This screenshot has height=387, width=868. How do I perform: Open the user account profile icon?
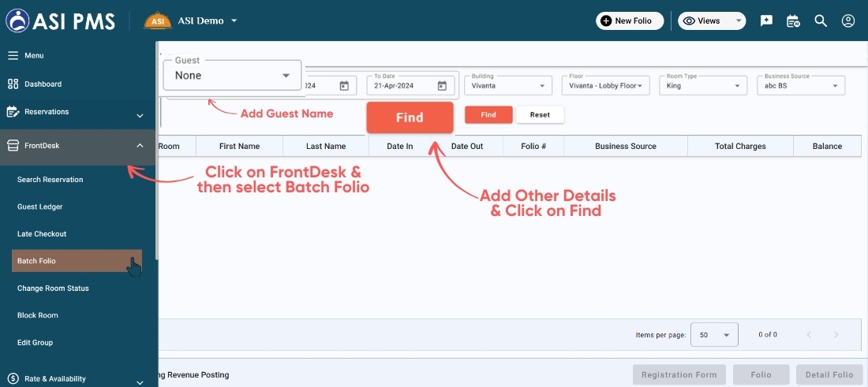(848, 21)
